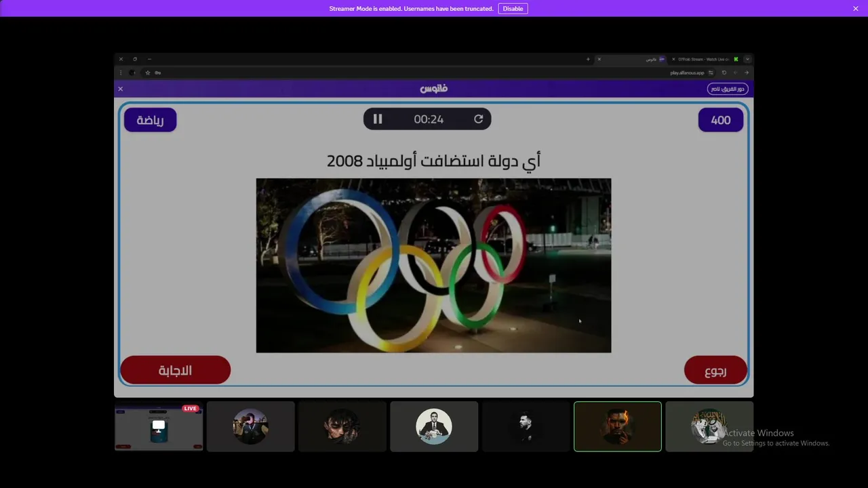Viewport: 868px width, 488px height.
Task: Go back using the رجوع button
Action: pyautogui.click(x=715, y=370)
